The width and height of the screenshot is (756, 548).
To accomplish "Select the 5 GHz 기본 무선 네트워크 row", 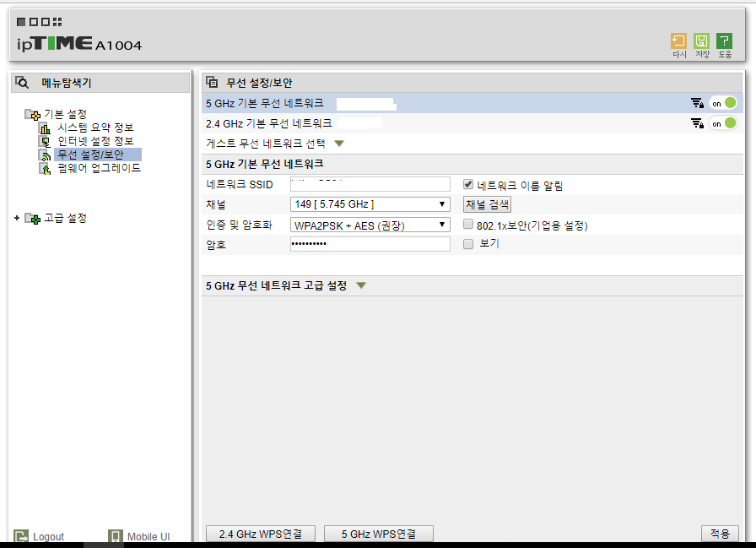I will click(x=472, y=103).
